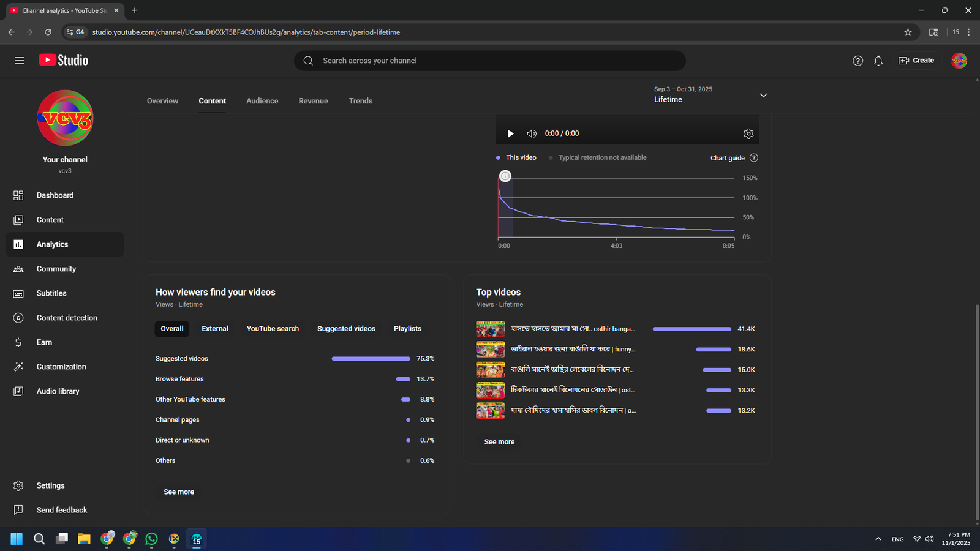Open Customization in the sidebar
980x551 pixels.
(x=61, y=367)
